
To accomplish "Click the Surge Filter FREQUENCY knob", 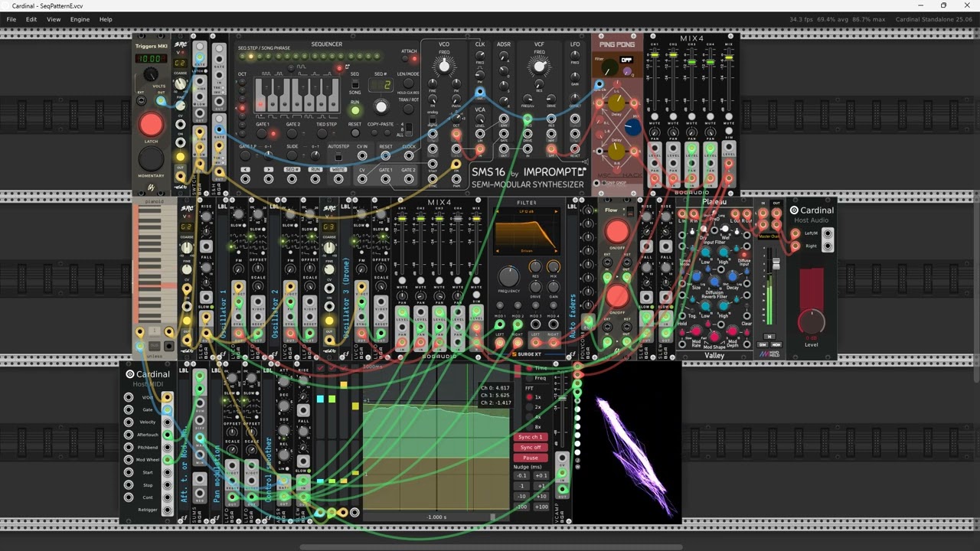I will click(x=508, y=276).
